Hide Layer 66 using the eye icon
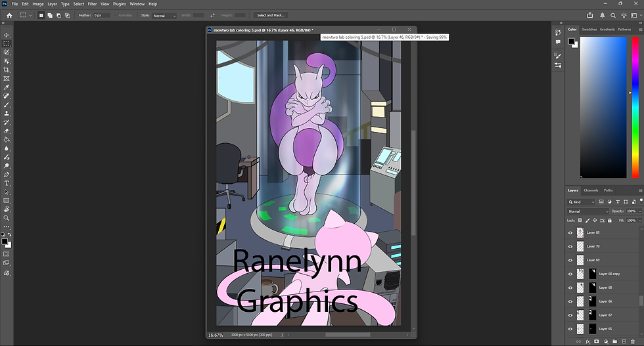Image resolution: width=644 pixels, height=346 pixels. [570, 301]
